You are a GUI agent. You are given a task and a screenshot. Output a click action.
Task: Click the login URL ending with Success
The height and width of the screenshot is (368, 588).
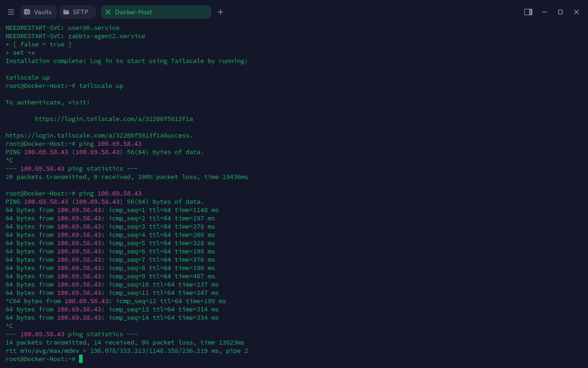99,135
